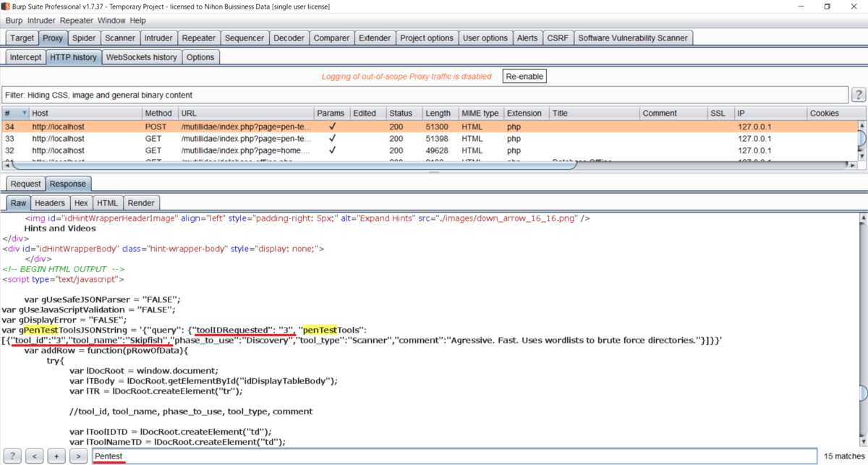This screenshot has width=868, height=465.
Task: Select history row 33 GET request
Action: [x=429, y=138]
